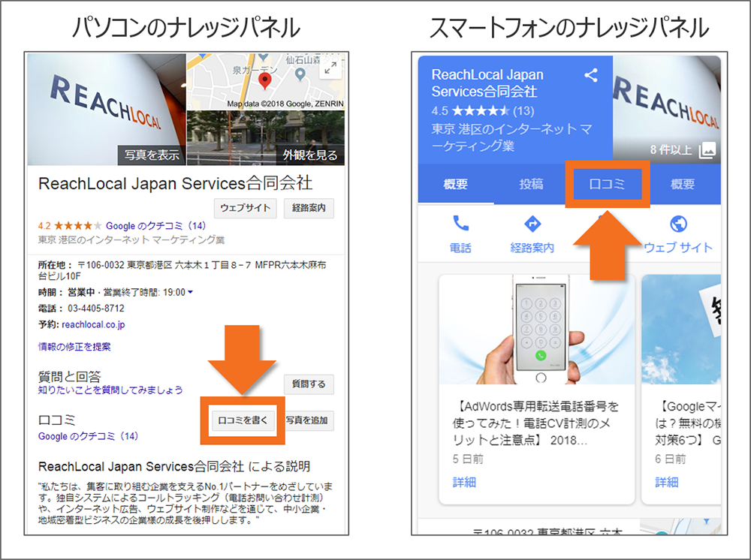Expand business hours dropdown arrow after 19:00
The width and height of the screenshot is (751, 560).
(x=190, y=292)
